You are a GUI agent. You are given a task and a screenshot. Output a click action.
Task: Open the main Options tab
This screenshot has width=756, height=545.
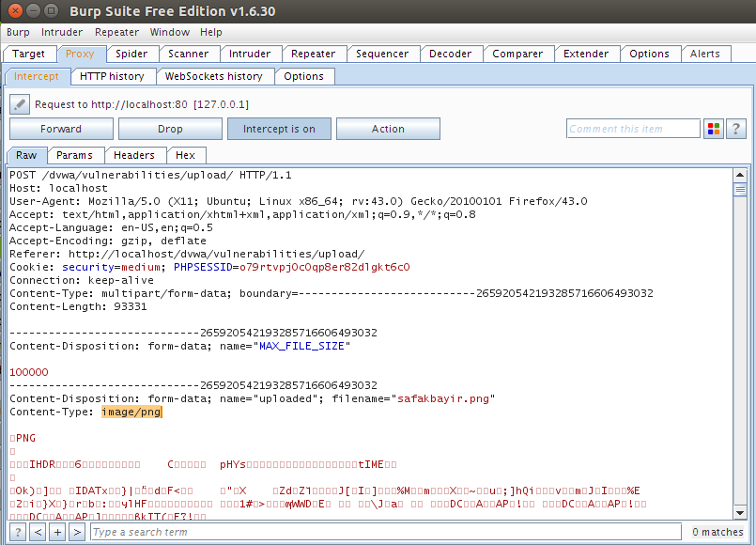pos(650,54)
